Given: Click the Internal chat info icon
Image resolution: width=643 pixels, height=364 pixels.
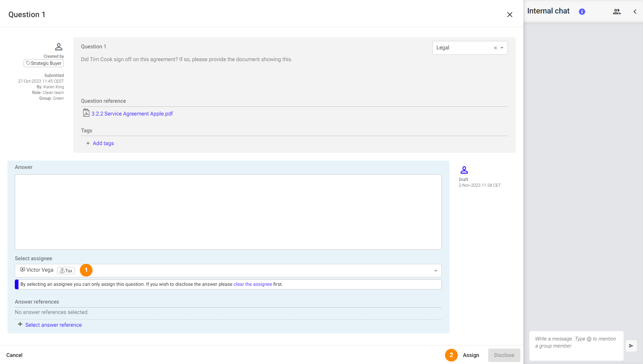Looking at the screenshot, I should 582,12.
